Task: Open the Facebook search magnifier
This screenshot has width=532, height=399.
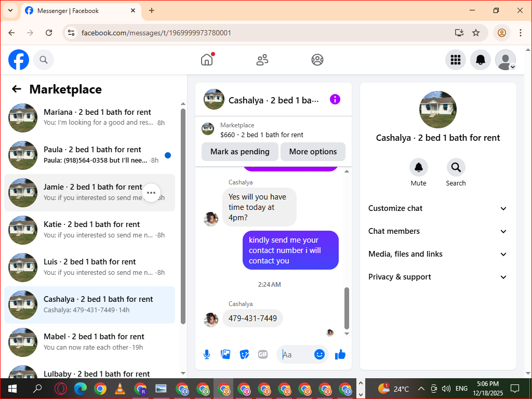Action: tap(44, 60)
